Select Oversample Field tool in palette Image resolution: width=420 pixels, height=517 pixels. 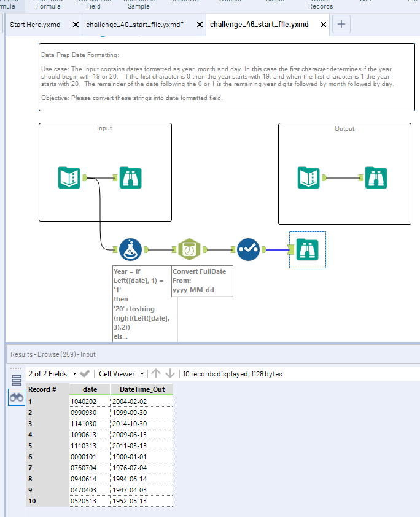pos(93,5)
